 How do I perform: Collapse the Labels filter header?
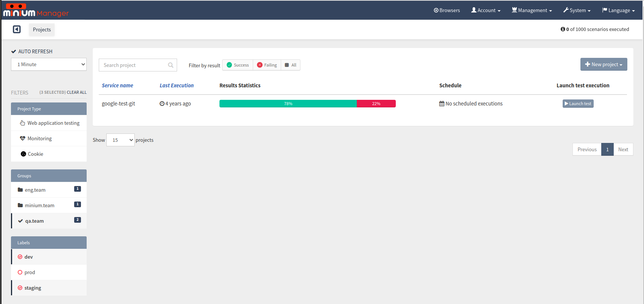click(49, 243)
